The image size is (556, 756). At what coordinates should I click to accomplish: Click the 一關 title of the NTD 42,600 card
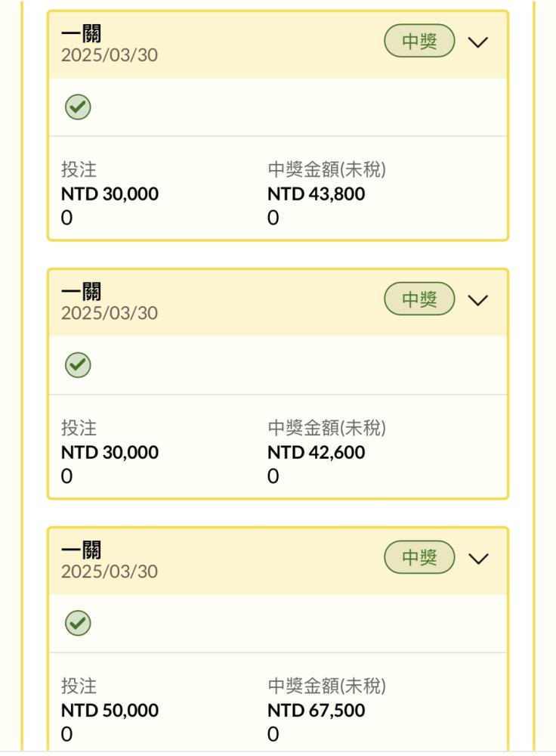pyautogui.click(x=82, y=292)
